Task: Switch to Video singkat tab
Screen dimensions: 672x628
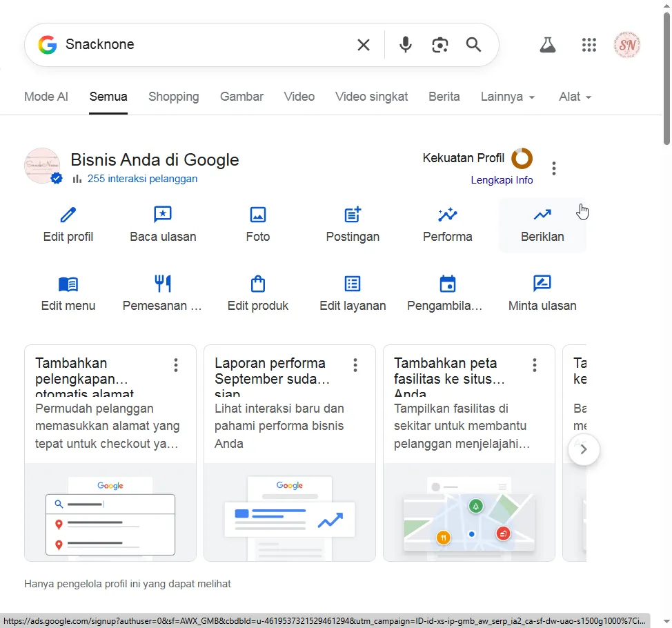Action: point(372,97)
